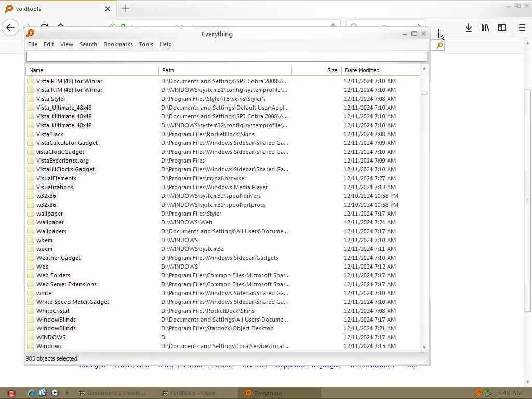
Task: Click the folder icon of VistaExperience.org
Action: pyautogui.click(x=31, y=161)
